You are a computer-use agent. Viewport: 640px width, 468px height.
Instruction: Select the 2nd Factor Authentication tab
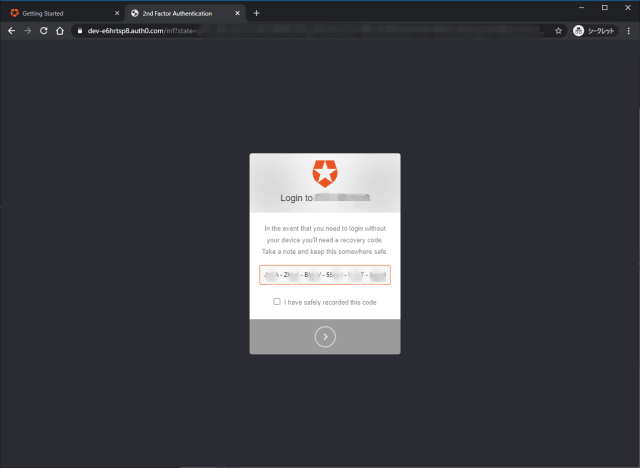[x=185, y=13]
